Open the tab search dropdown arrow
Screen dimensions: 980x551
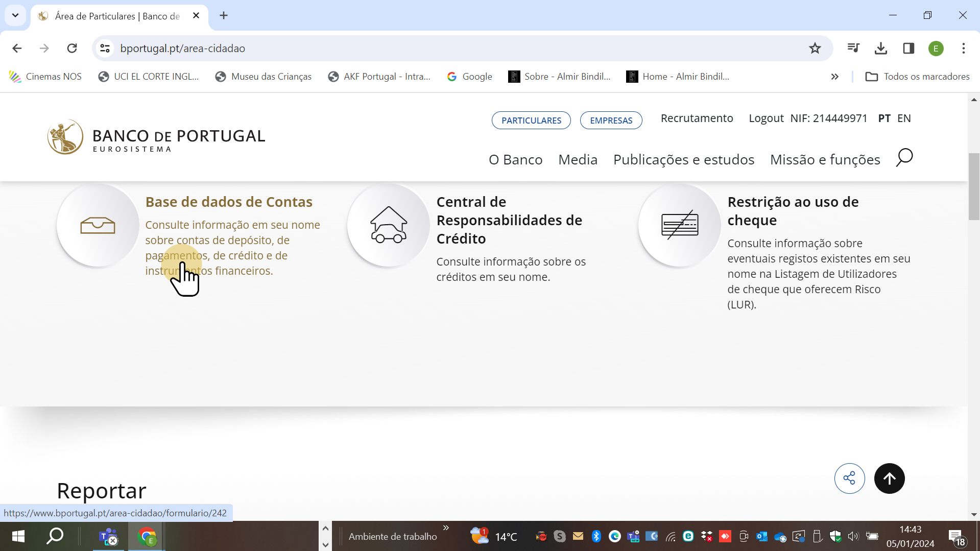tap(15, 15)
